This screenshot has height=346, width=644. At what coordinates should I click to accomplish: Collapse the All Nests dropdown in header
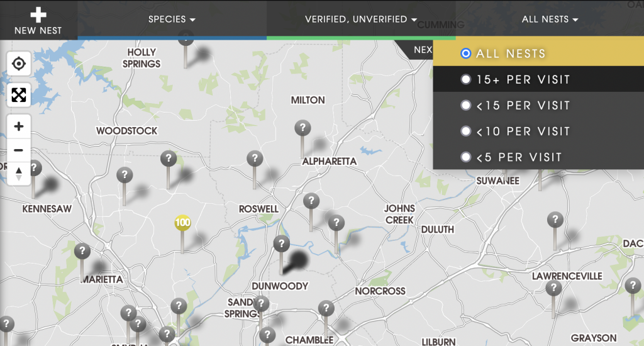(550, 20)
